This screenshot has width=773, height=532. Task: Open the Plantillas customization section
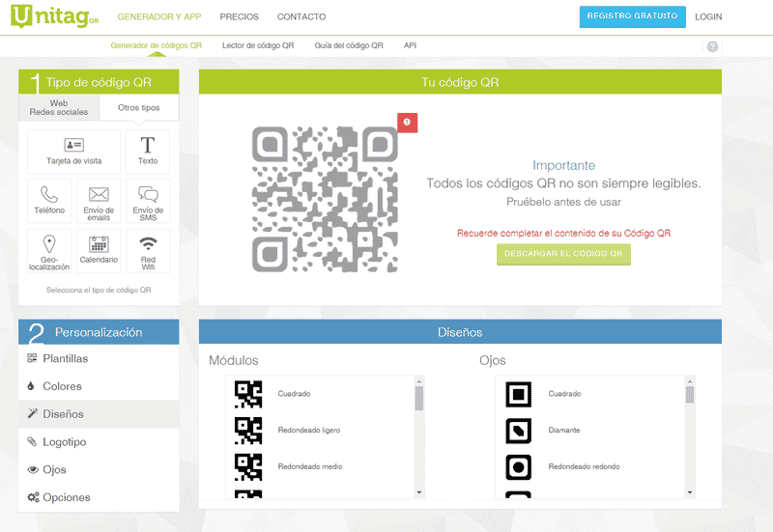[99, 358]
